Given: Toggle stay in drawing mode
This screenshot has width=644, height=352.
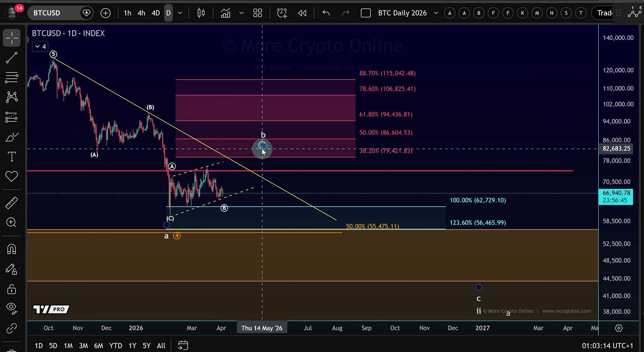Looking at the screenshot, I should click(12, 269).
